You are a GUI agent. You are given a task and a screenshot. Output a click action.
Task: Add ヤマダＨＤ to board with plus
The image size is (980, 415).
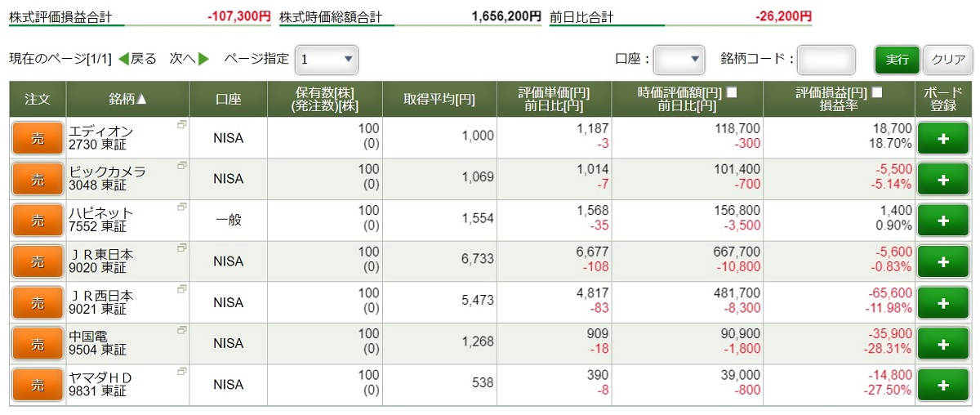coord(943,385)
